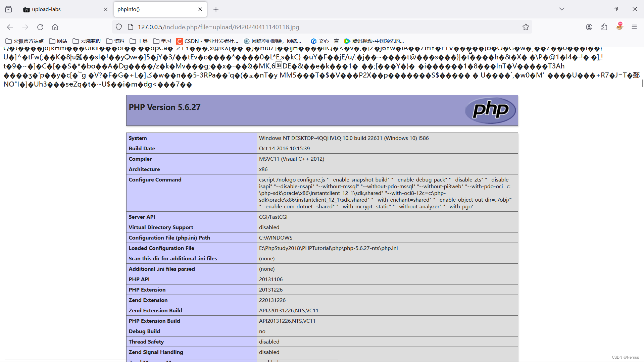Click the Thread Safety label
644x362 pixels.
click(x=146, y=342)
